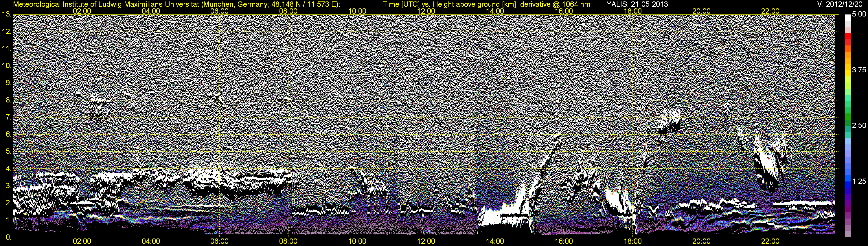Click the 2.50 colorbar value
The height and width of the screenshot is (246, 868).
coord(859,126)
